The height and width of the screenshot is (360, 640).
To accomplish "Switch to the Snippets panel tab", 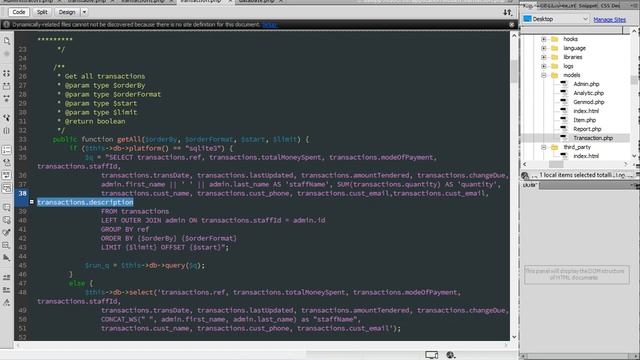I will tap(587, 6).
